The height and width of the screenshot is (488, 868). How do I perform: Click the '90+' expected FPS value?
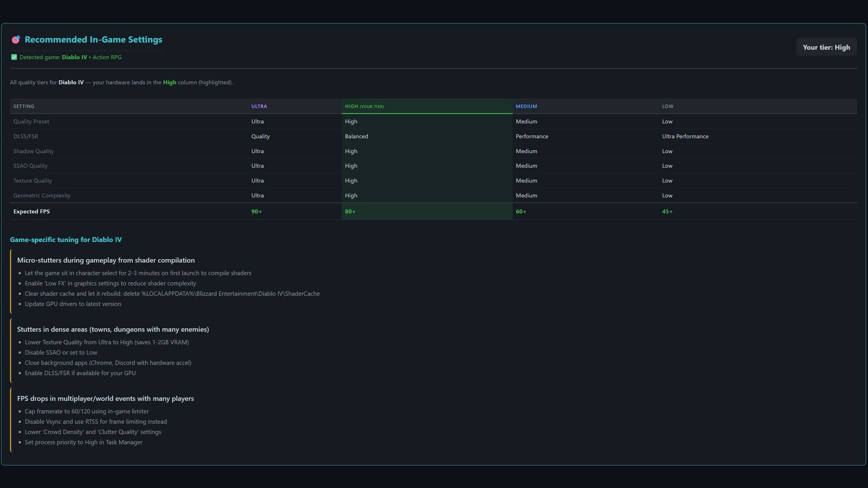[x=256, y=211]
